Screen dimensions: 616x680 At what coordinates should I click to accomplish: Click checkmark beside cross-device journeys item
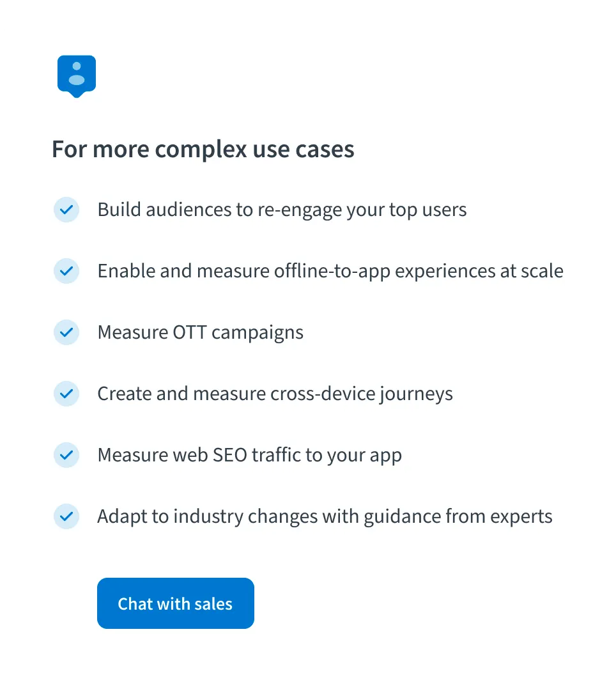click(x=66, y=394)
